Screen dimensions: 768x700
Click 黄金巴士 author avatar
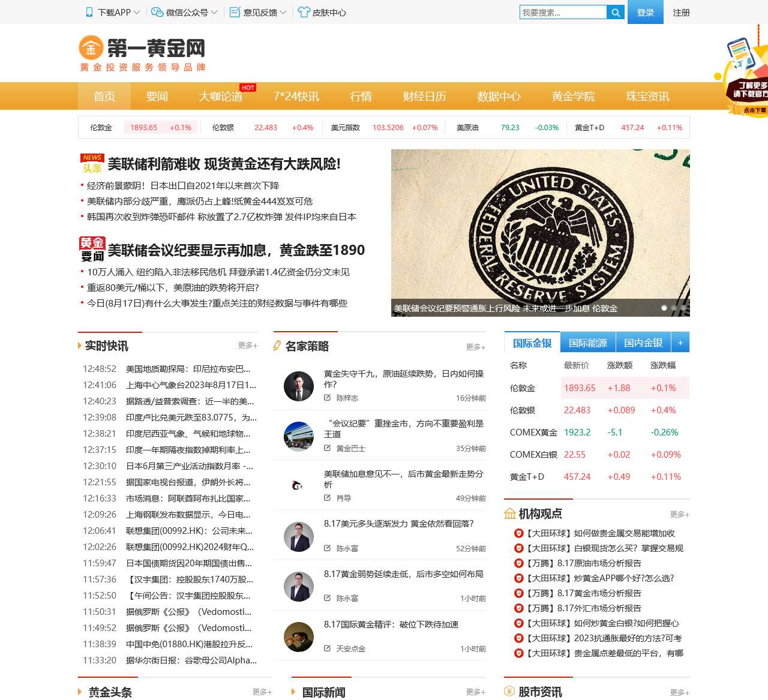[299, 436]
